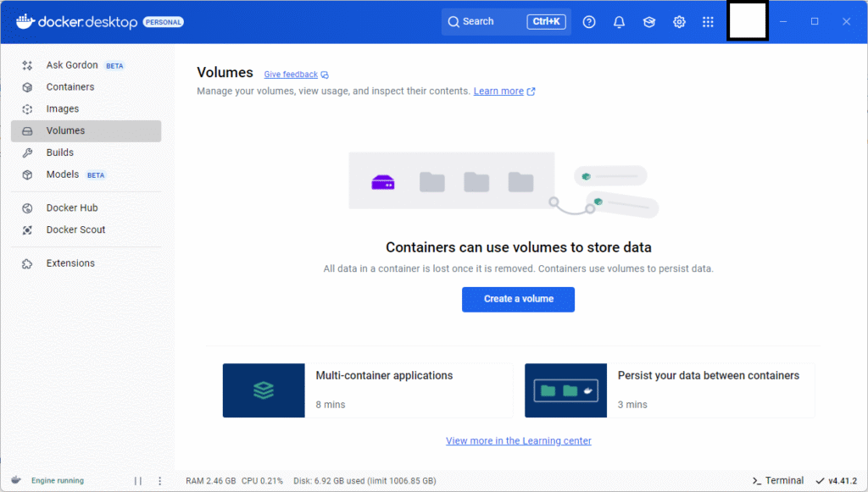
Task: Open Learning center graduation cap icon
Action: (648, 22)
